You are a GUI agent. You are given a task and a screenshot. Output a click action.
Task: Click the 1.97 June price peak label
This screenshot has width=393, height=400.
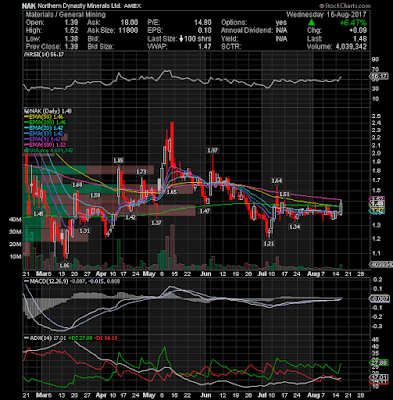point(212,150)
